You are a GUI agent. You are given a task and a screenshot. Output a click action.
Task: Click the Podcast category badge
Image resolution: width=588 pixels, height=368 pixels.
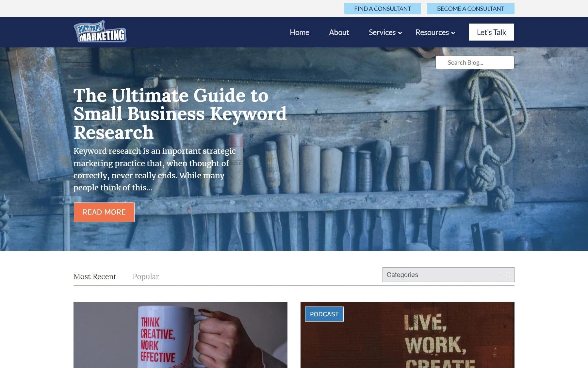[x=324, y=314]
